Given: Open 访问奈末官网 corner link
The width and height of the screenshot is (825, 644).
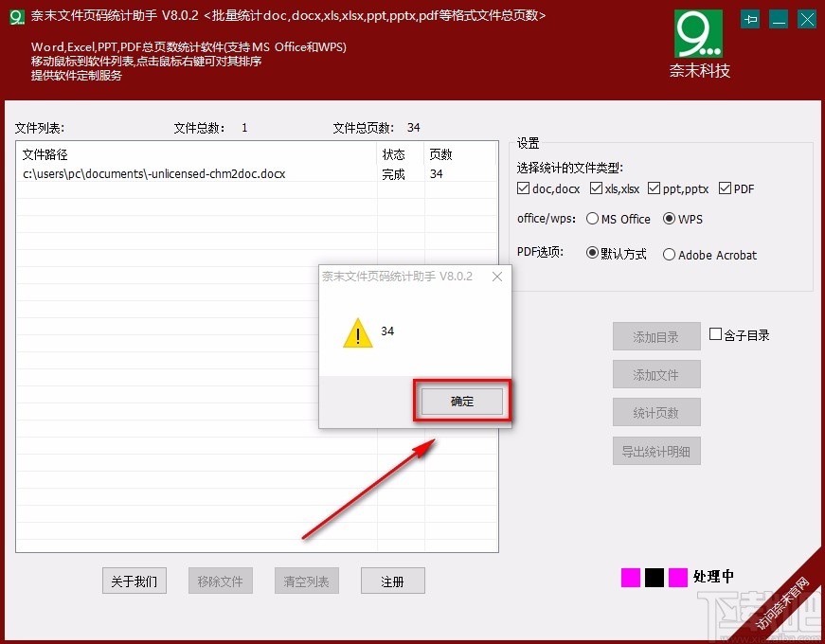Looking at the screenshot, I should [x=783, y=603].
